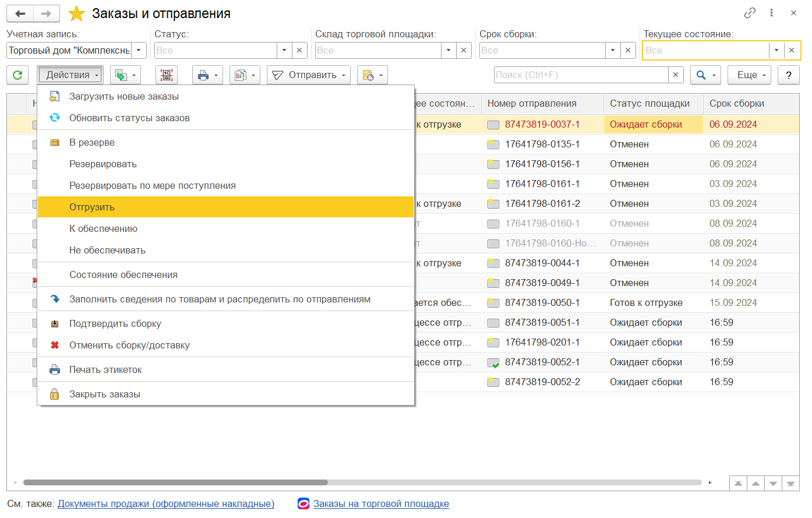Expand the Текущее состояние dropdown

(x=776, y=51)
